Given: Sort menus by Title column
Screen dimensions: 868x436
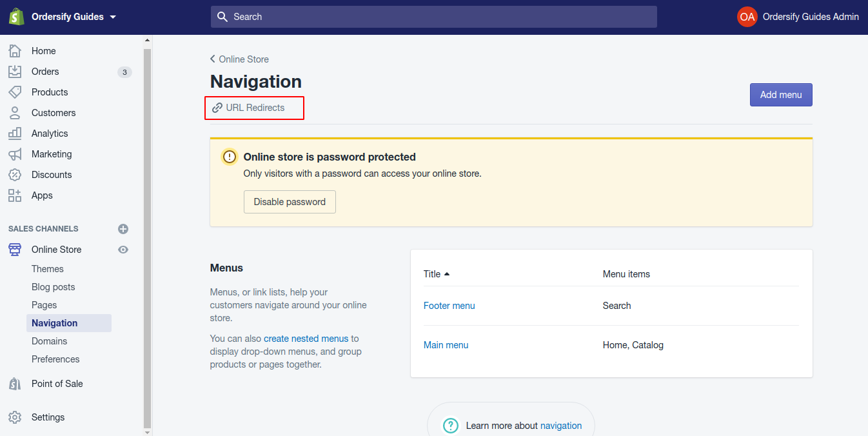Looking at the screenshot, I should click(437, 274).
